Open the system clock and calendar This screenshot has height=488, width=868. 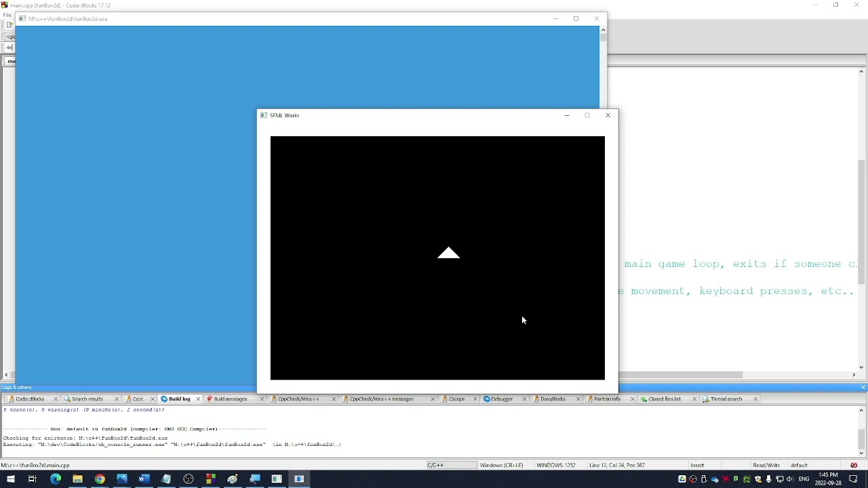(829, 479)
